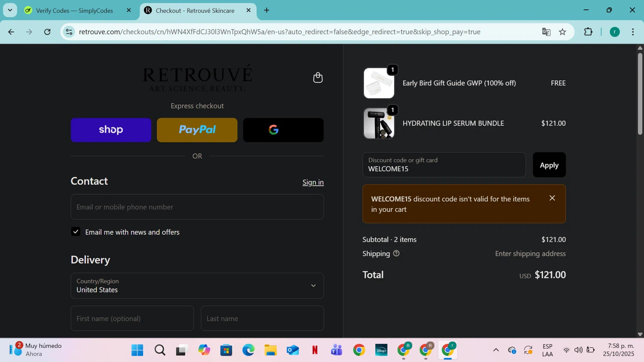Image resolution: width=644 pixels, height=362 pixels.
Task: Click the Discount code or gift card field
Action: point(444,165)
